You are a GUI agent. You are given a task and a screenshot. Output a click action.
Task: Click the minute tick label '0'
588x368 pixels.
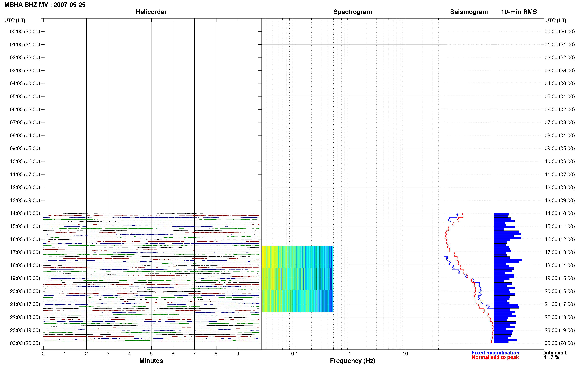pos(43,354)
